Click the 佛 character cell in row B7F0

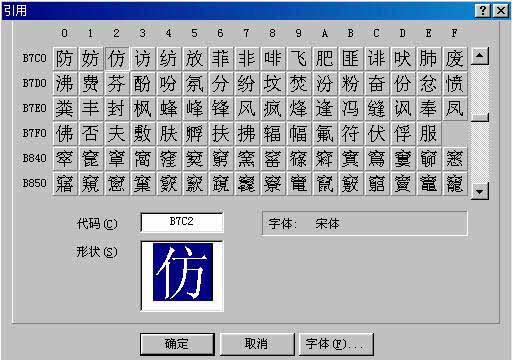[x=64, y=134]
